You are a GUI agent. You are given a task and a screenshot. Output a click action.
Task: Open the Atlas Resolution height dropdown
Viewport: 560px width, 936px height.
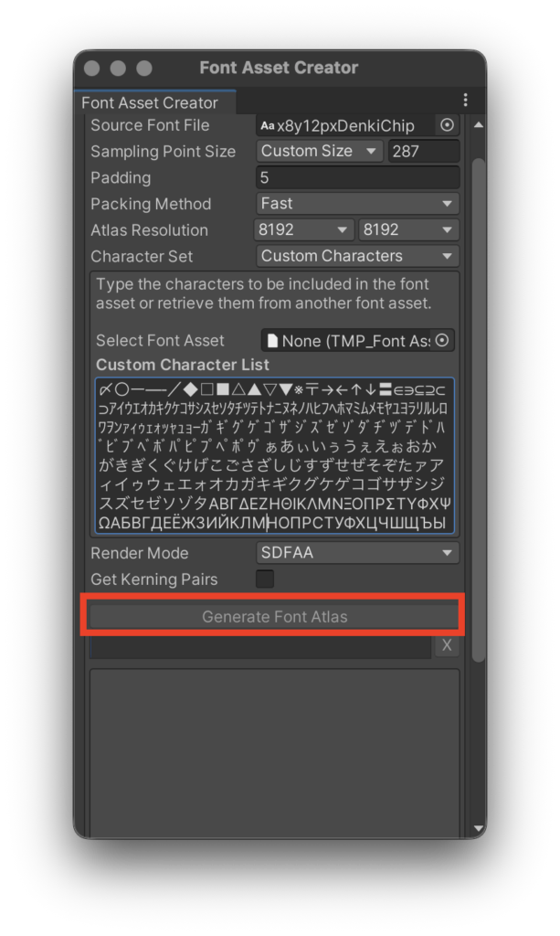(408, 230)
